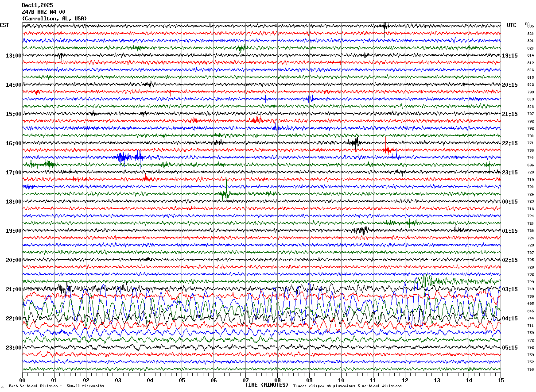Click the vertical division microvolts scale note
Viewport: 536px width, 392px height.
click(x=56, y=386)
